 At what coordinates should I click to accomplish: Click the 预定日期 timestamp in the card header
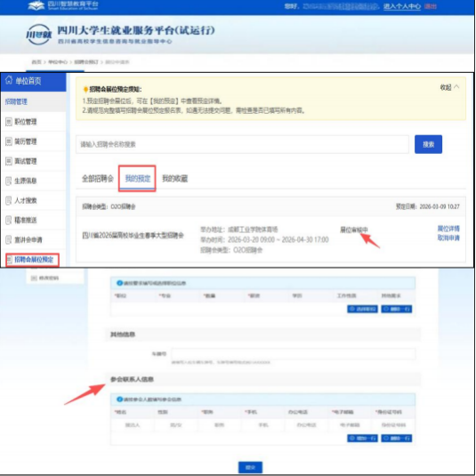click(x=427, y=206)
